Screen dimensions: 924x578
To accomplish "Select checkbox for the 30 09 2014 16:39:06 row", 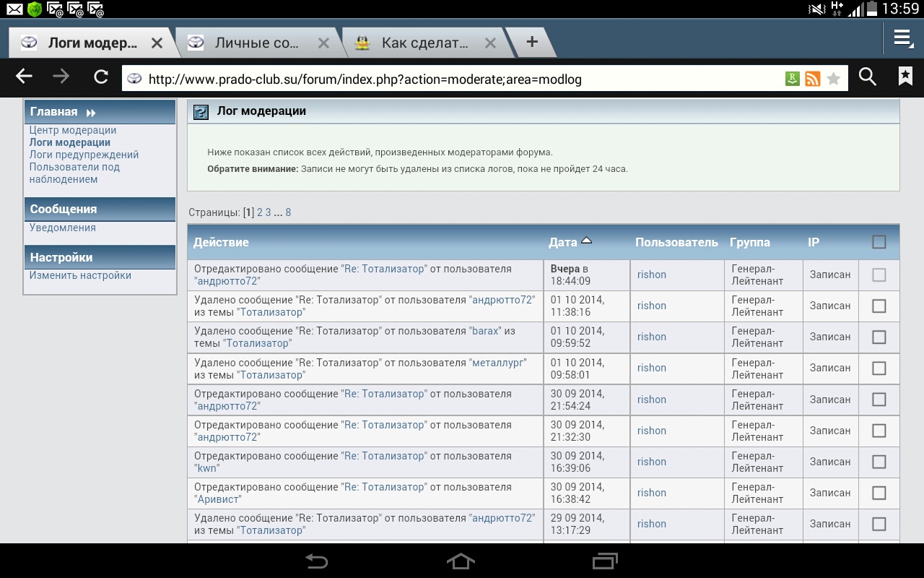I will point(879,462).
